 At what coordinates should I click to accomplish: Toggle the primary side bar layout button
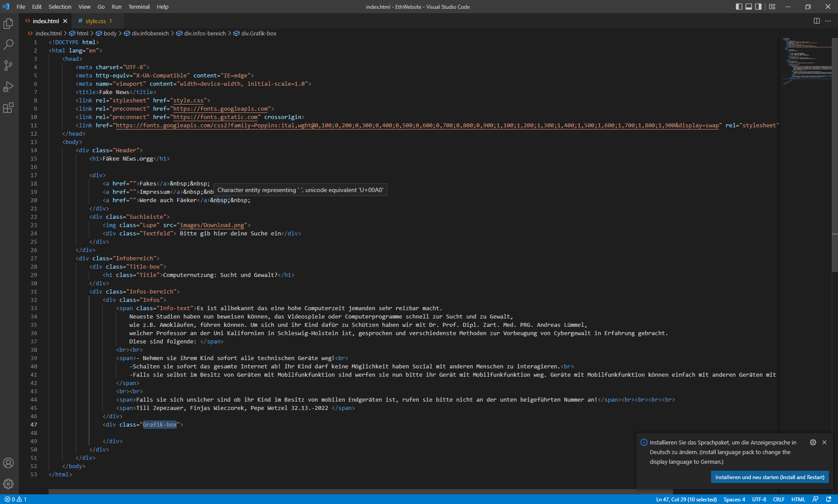(739, 7)
